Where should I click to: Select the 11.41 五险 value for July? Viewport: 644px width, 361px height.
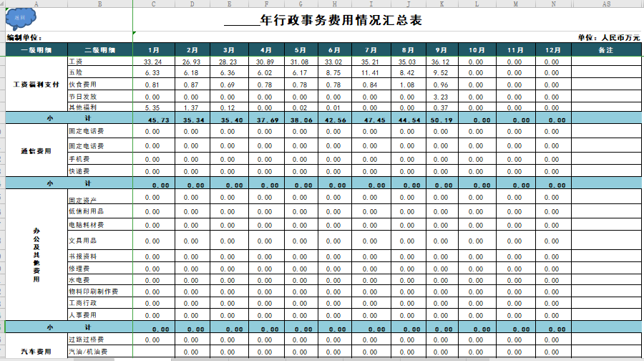[371, 72]
